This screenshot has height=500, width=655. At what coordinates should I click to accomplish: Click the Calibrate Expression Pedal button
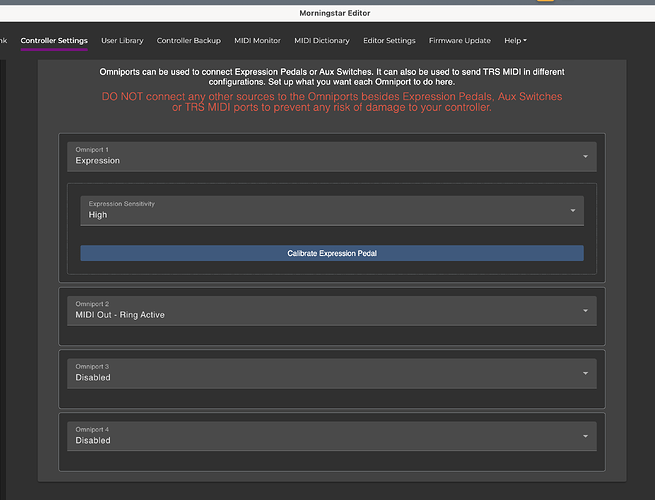pos(332,253)
